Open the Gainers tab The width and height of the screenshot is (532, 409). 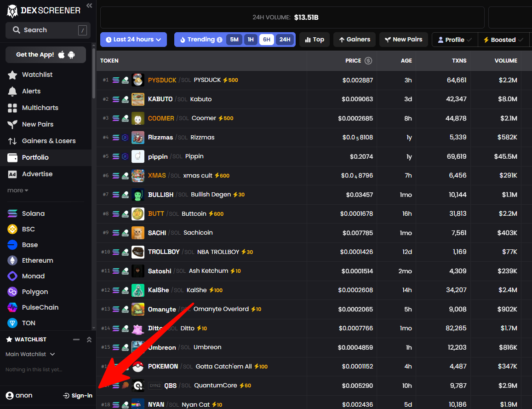[354, 40]
